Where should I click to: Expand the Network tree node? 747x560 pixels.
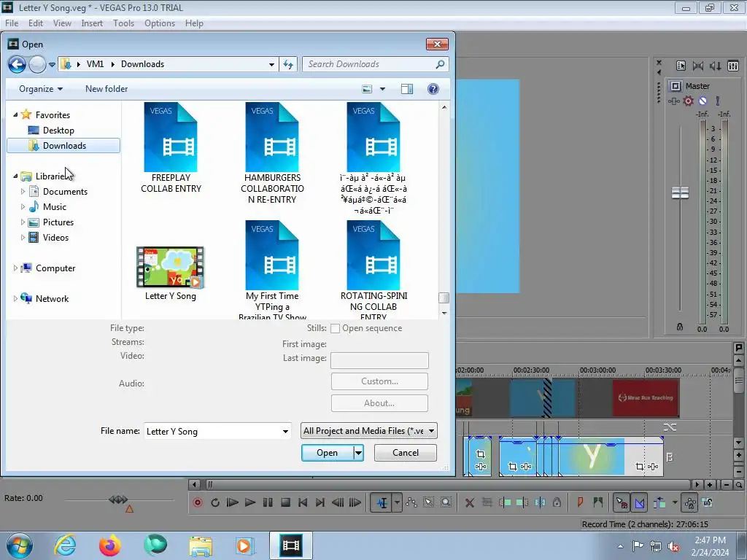pyautogui.click(x=15, y=298)
